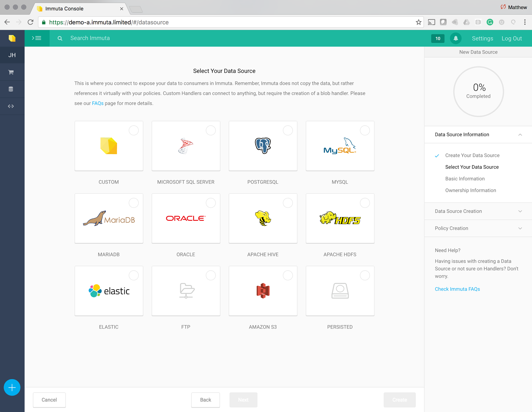Expand the Data Source Creation section
This screenshot has height=412, width=532.
(478, 211)
